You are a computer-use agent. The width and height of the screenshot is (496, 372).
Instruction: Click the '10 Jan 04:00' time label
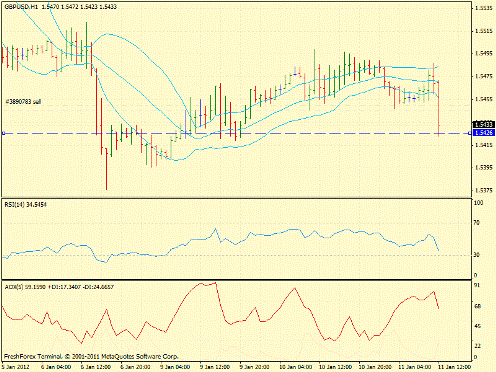point(296,367)
